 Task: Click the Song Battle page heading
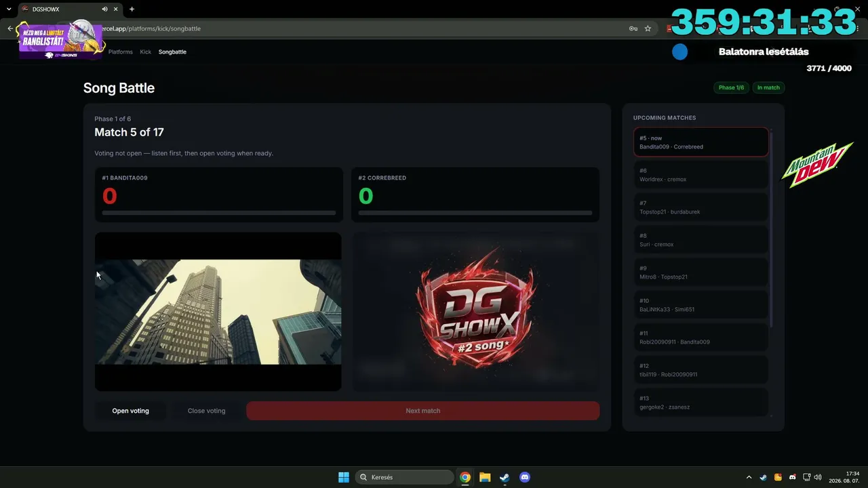[119, 88]
